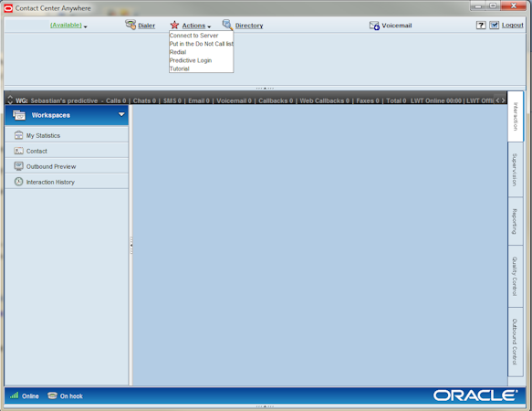532x411 pixels.
Task: Switch to the Outbound Control tab
Action: pyautogui.click(x=515, y=342)
